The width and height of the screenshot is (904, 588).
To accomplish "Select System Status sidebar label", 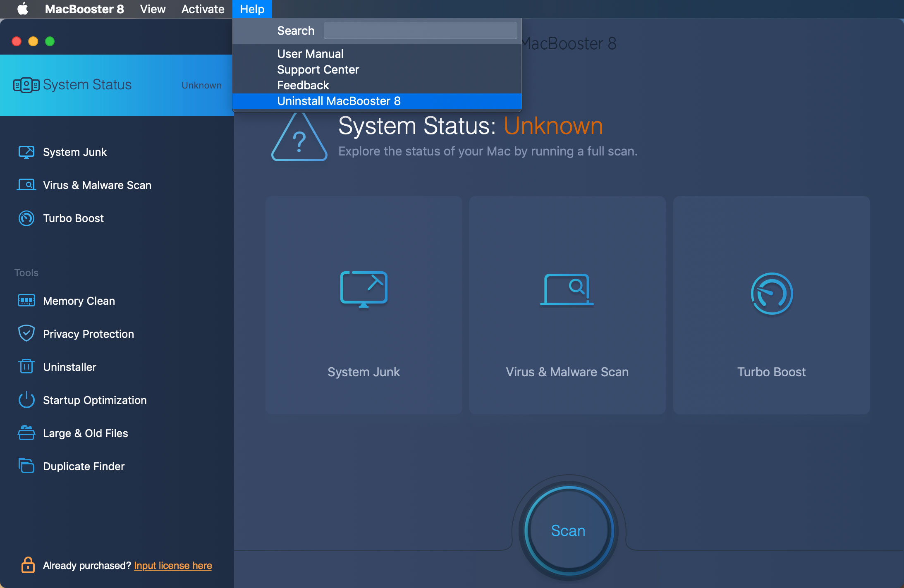I will (87, 85).
